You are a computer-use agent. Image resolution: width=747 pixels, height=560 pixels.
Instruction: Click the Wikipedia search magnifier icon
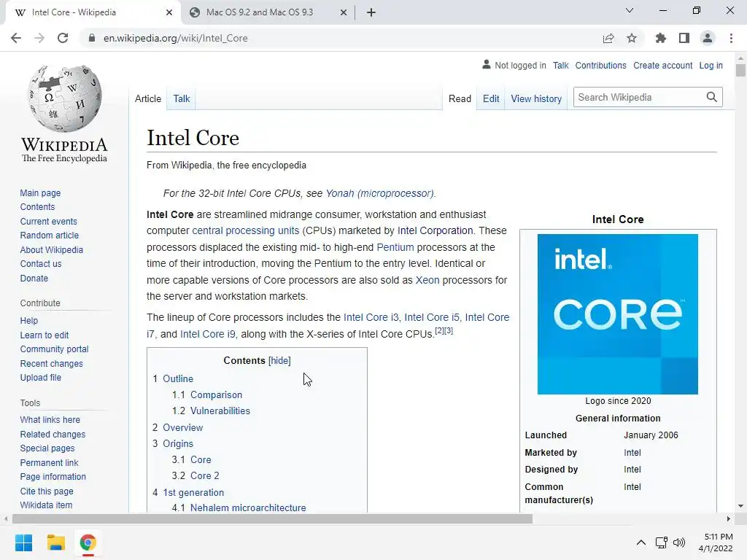pos(712,97)
